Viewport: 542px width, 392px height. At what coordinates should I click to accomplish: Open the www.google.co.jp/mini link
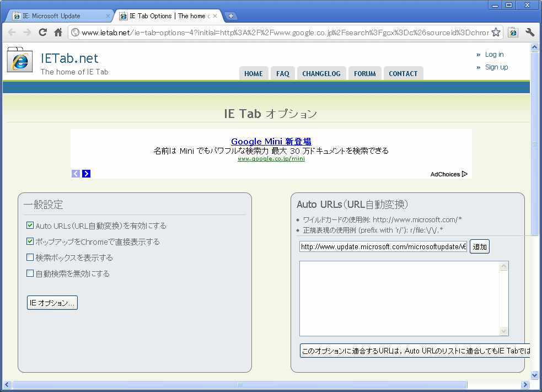271,159
